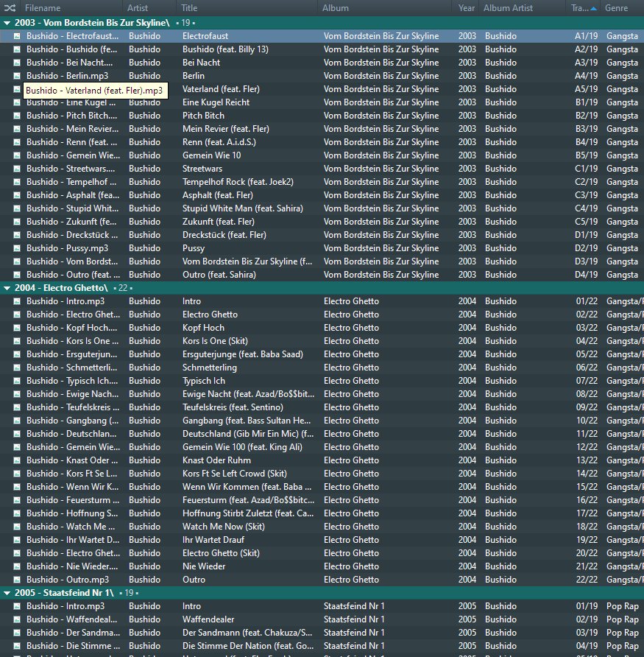Sort by the Year column header
644x657 pixels.
(467, 8)
